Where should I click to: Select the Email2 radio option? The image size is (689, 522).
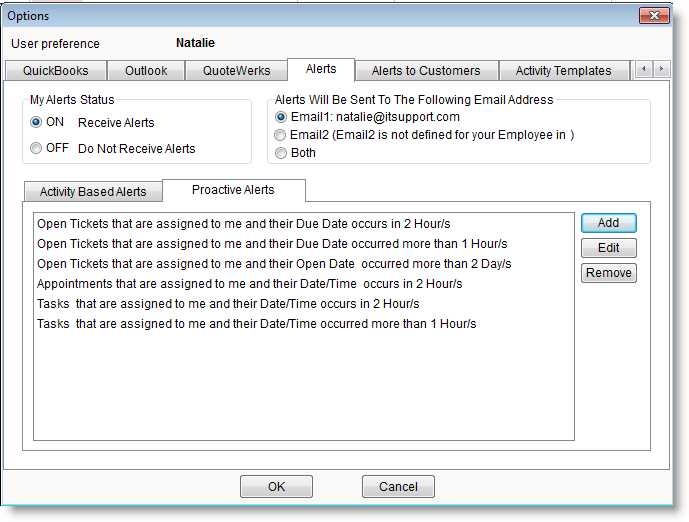coord(281,135)
